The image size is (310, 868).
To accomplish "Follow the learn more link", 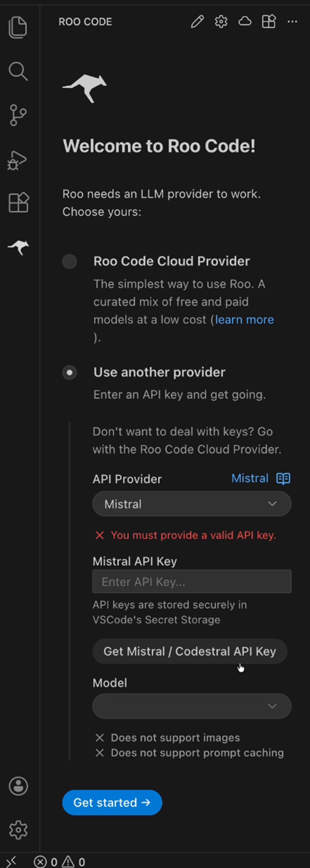I will [x=244, y=319].
